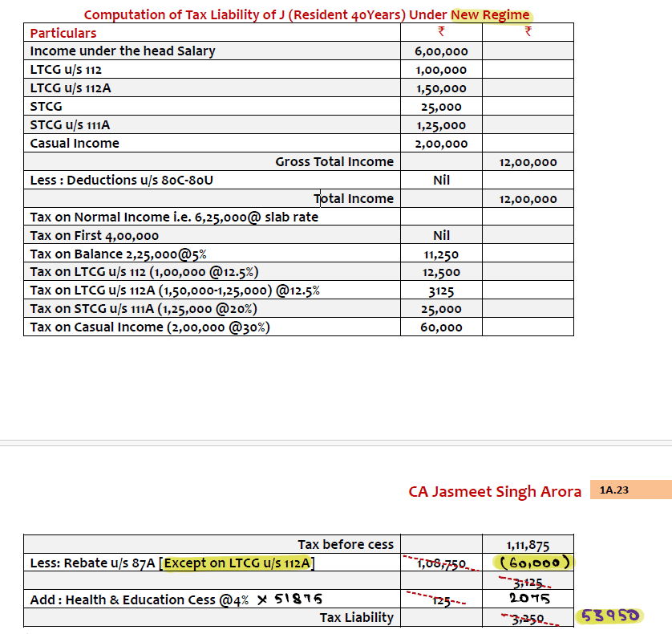This screenshot has height=634, width=672.
Task: Select the 'Particulars' column header
Action: click(x=63, y=33)
